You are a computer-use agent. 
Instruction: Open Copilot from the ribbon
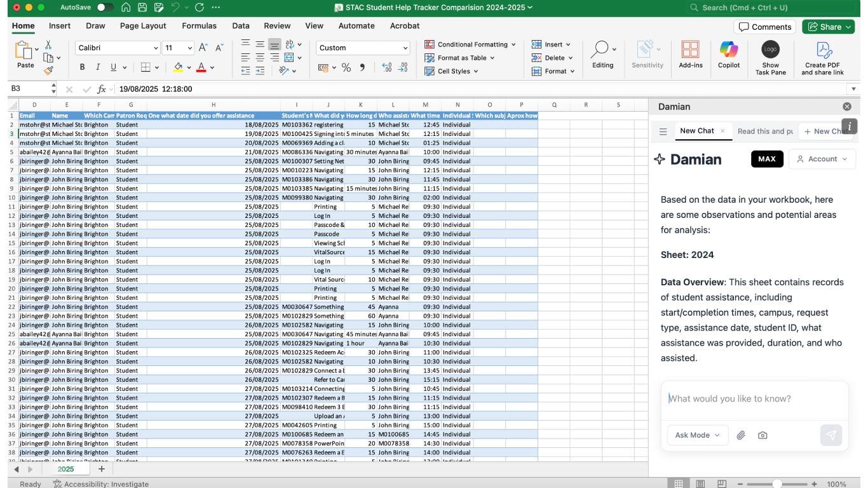729,55
